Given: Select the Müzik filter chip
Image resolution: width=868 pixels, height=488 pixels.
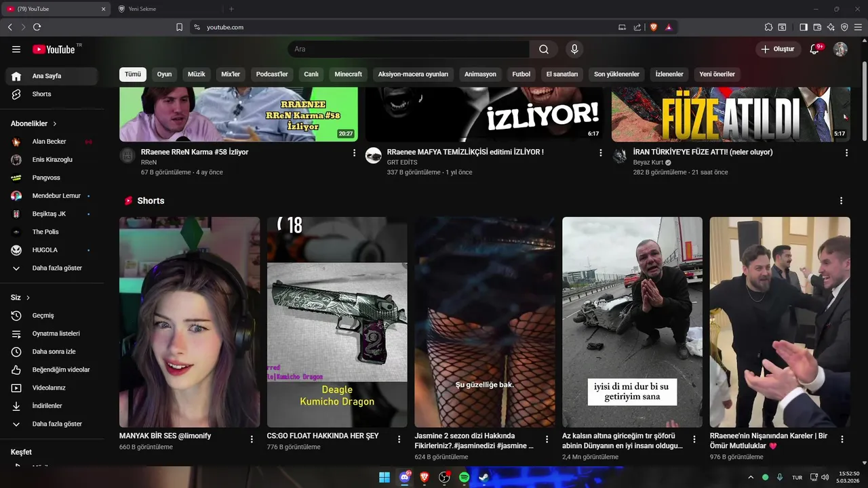Looking at the screenshot, I should click(197, 74).
